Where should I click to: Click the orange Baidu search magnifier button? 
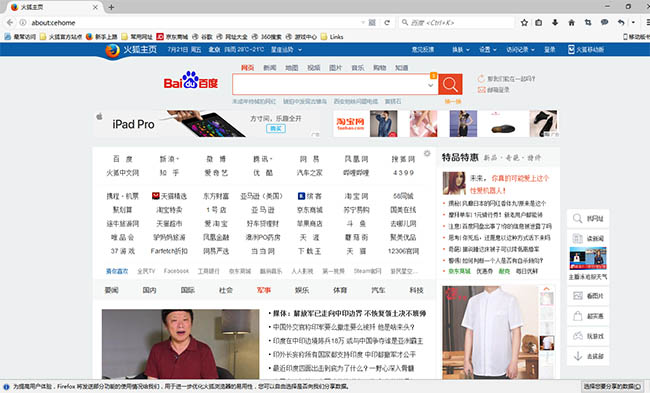(x=450, y=85)
